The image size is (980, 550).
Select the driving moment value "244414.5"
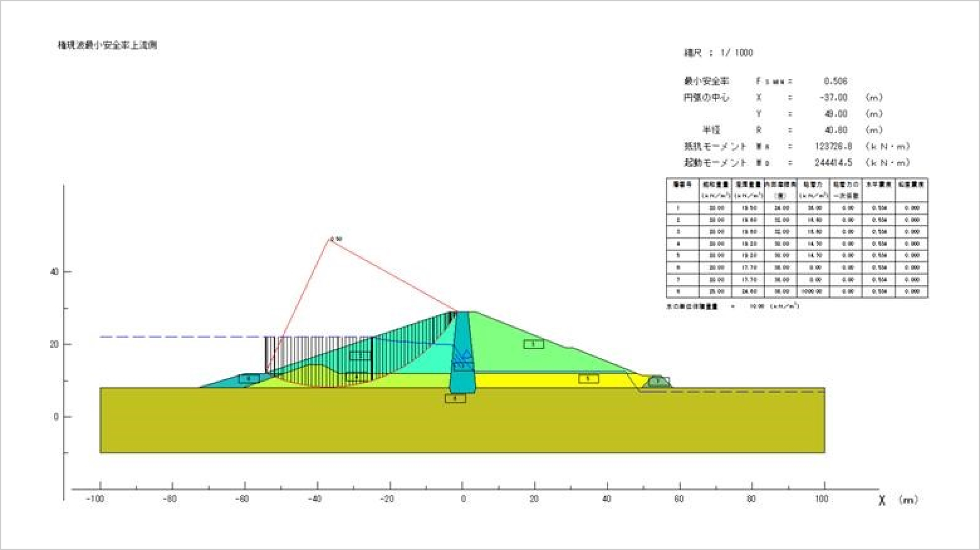pyautogui.click(x=833, y=163)
